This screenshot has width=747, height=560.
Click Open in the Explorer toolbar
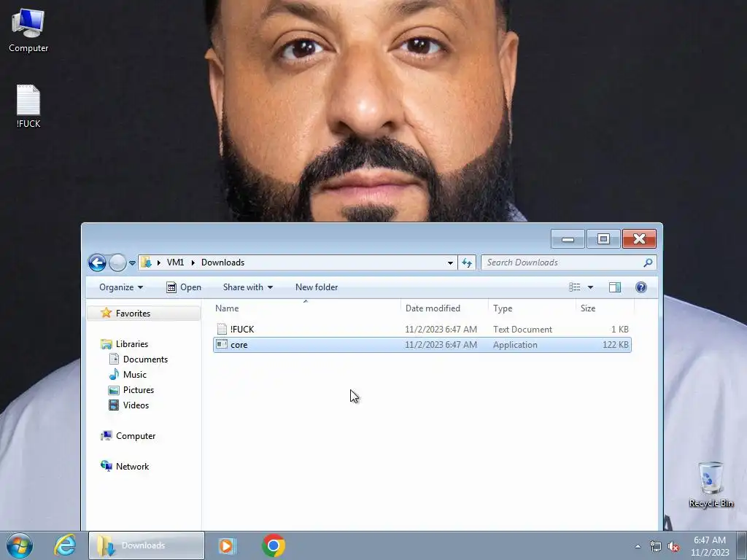[x=184, y=287]
